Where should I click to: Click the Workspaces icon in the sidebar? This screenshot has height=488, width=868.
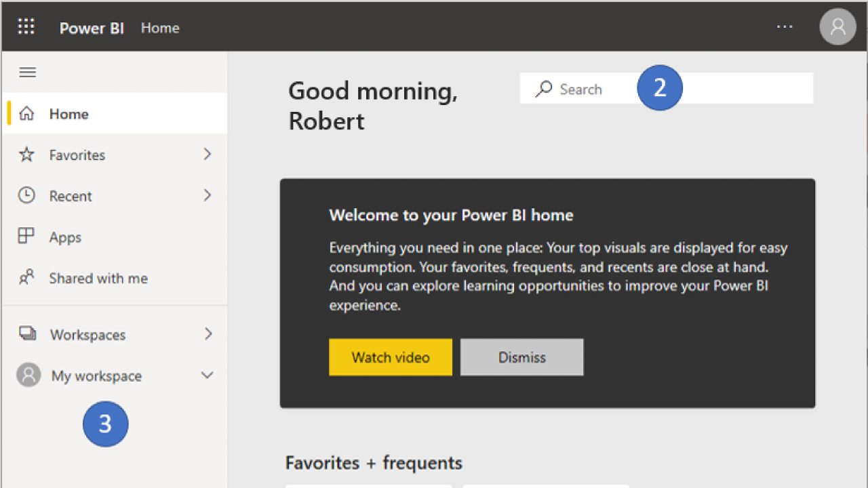(x=27, y=333)
